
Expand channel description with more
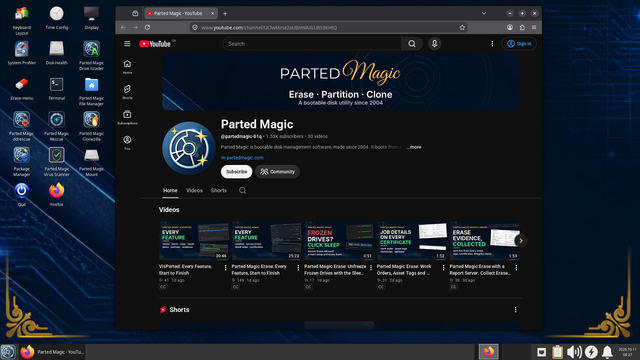coord(414,147)
